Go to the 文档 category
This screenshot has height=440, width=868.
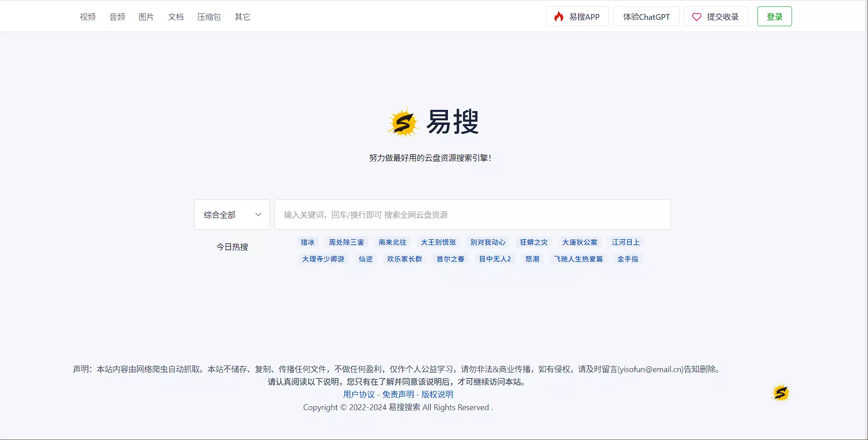point(175,17)
